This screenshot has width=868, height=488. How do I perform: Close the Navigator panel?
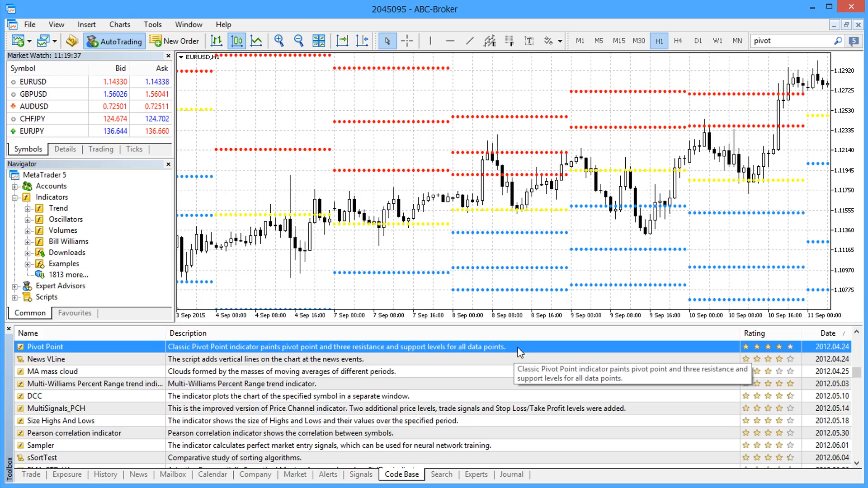pyautogui.click(x=168, y=164)
